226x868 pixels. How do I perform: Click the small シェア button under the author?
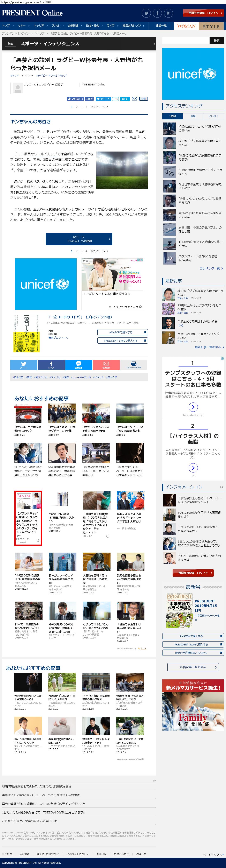click(89, 99)
